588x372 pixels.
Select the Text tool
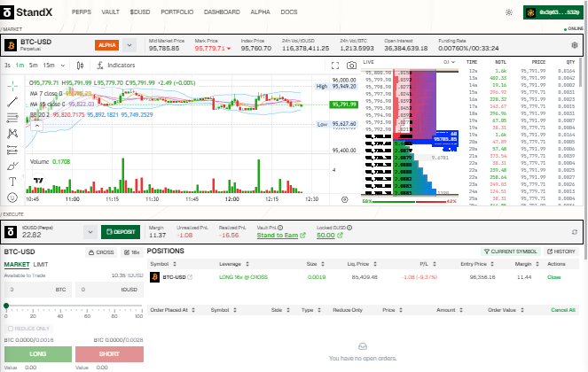point(12,182)
